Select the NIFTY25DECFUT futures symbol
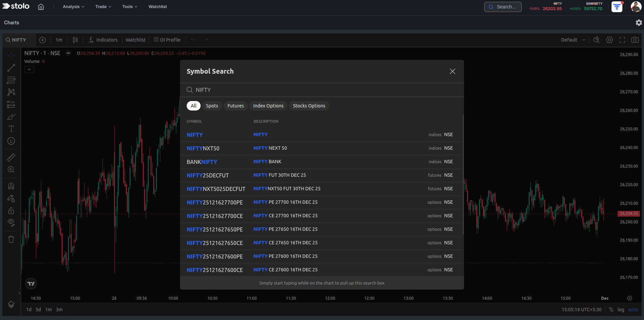Image resolution: width=644 pixels, height=320 pixels. pos(207,175)
